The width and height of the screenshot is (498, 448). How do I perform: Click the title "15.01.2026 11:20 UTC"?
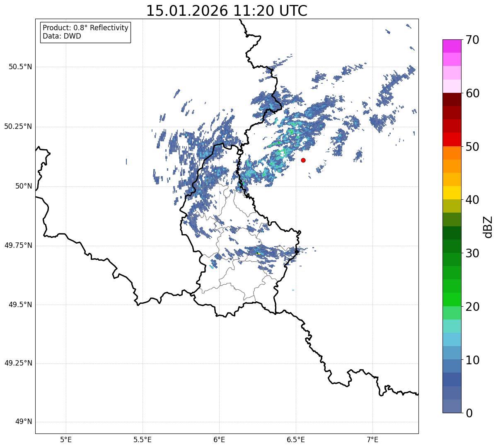(x=227, y=11)
